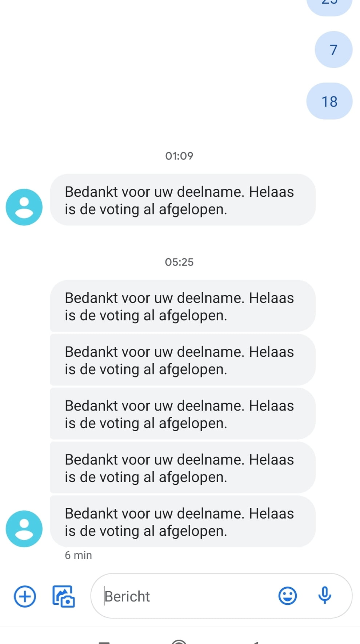This screenshot has width=360, height=644.
Task: Open the gallery and camera icon
Action: tap(64, 596)
